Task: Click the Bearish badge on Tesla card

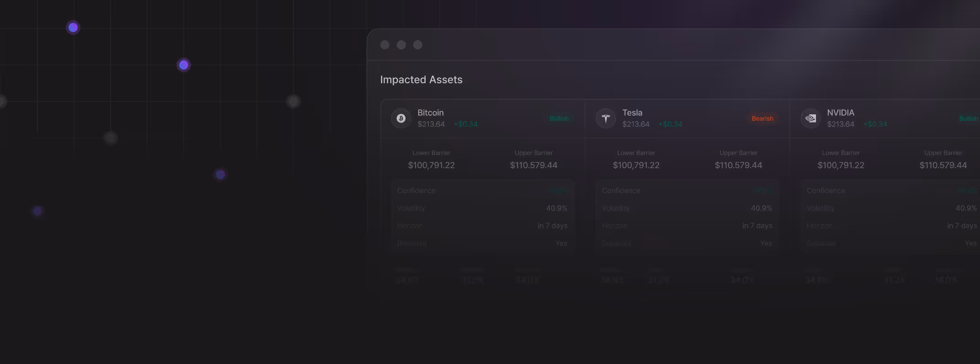Action: [762, 118]
